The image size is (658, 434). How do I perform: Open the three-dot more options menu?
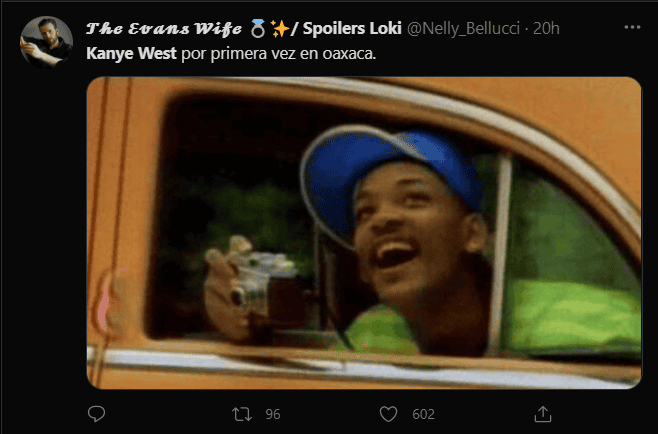click(x=632, y=27)
